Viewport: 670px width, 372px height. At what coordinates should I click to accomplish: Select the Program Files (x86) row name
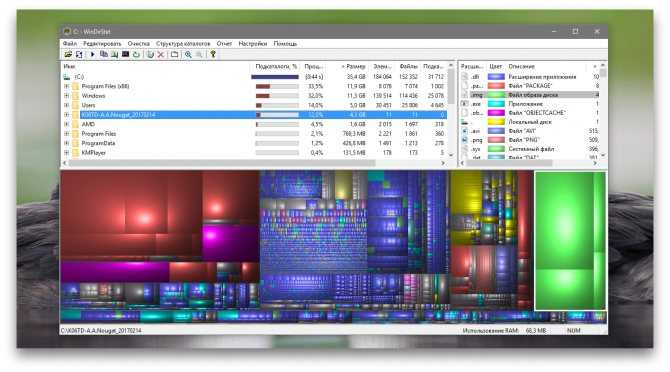[105, 86]
